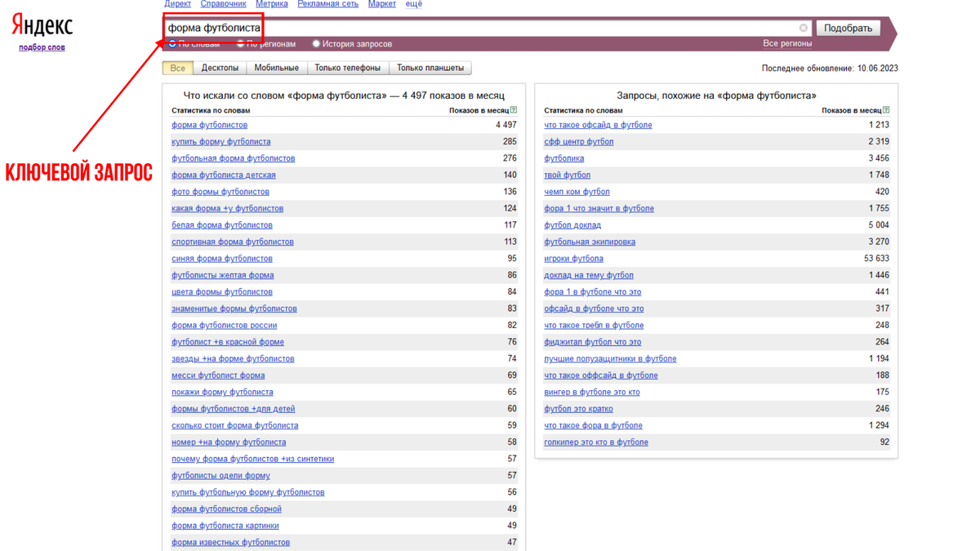Open the 'форма футболистов' query link
This screenshot has height=551, width=980.
tap(209, 125)
